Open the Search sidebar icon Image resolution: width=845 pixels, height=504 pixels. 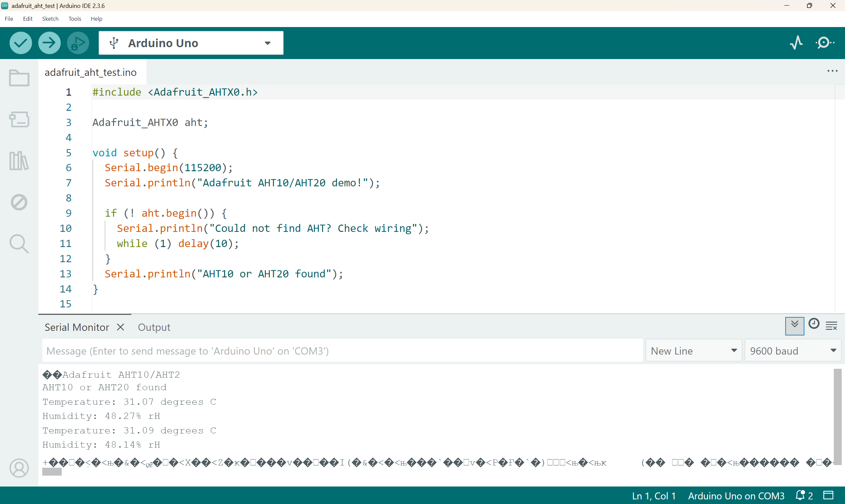pyautogui.click(x=19, y=243)
